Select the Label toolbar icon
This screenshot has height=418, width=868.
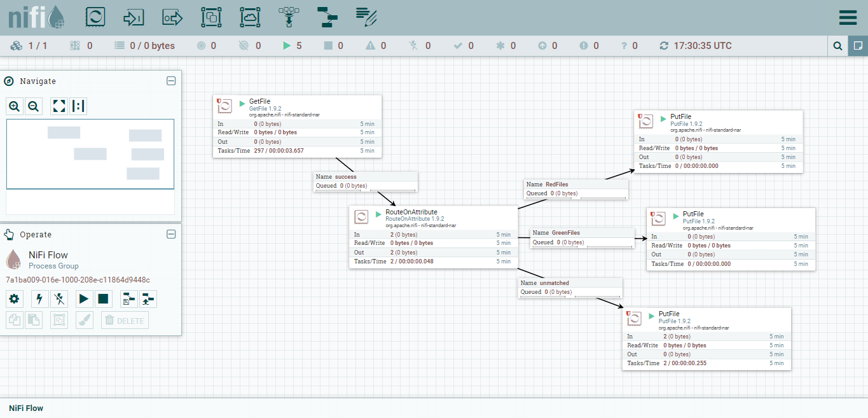pos(367,17)
